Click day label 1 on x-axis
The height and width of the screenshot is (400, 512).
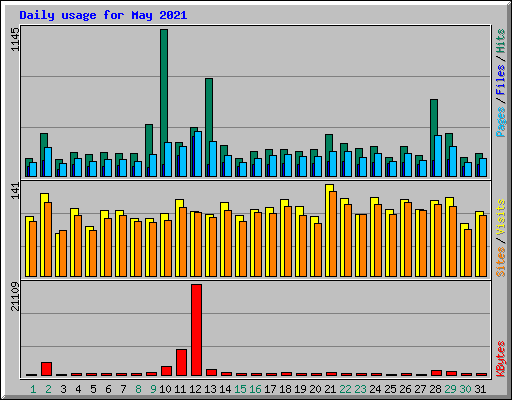33,389
